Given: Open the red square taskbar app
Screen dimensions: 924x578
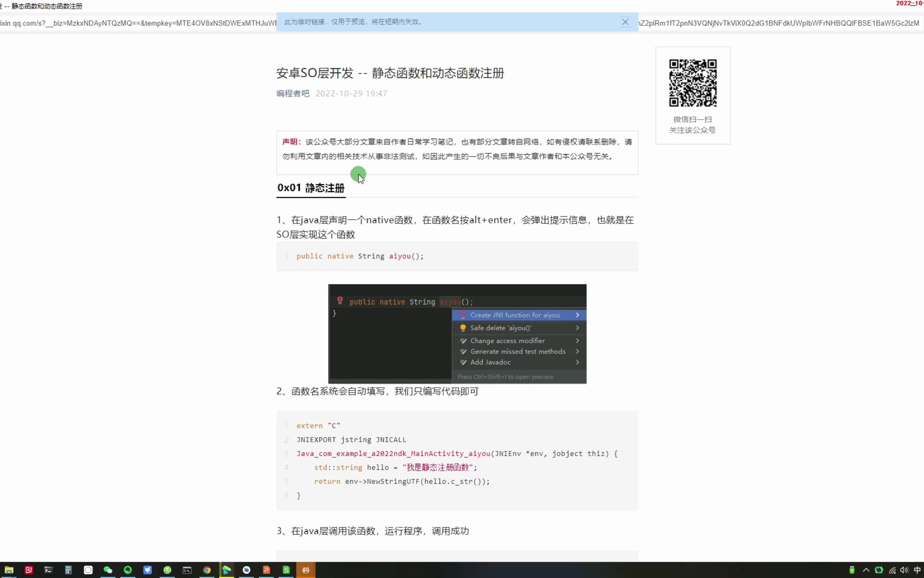Looking at the screenshot, I should [29, 570].
